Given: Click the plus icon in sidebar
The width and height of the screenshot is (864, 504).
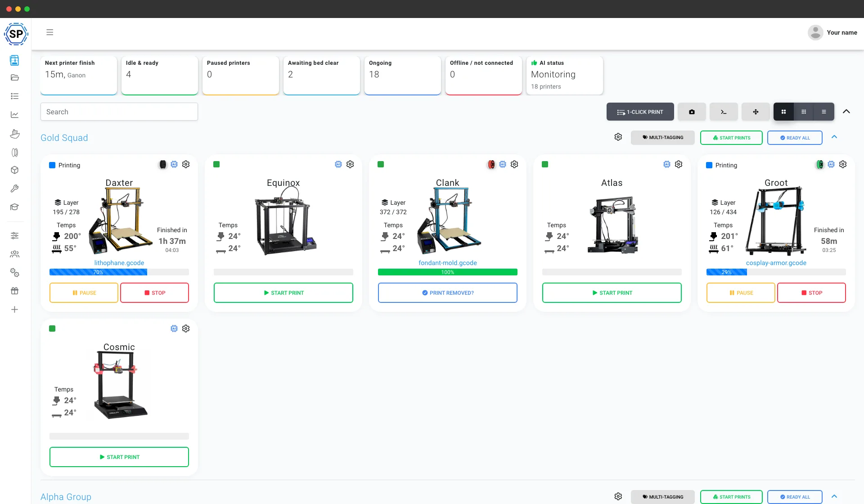Looking at the screenshot, I should click(15, 310).
